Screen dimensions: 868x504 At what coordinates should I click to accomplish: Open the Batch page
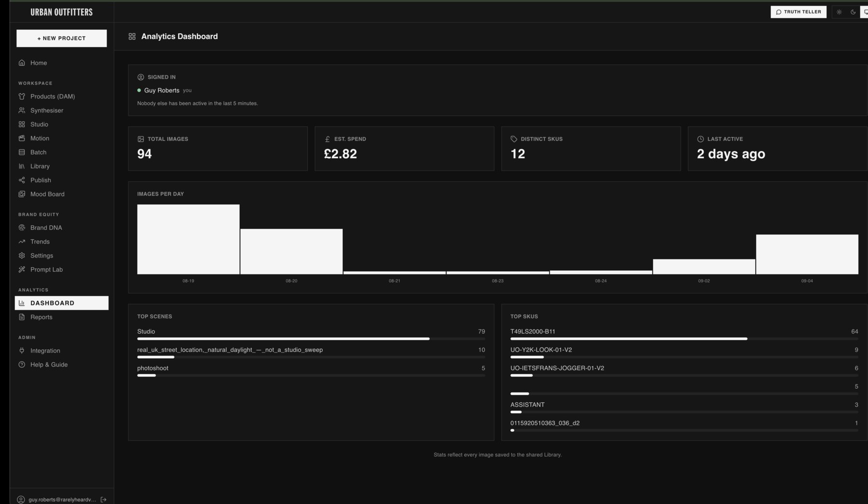[x=62, y=152]
